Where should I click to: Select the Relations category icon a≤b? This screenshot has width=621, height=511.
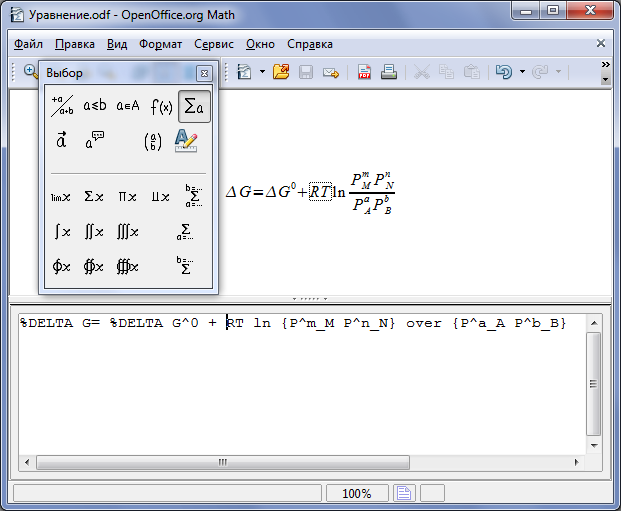tap(95, 106)
